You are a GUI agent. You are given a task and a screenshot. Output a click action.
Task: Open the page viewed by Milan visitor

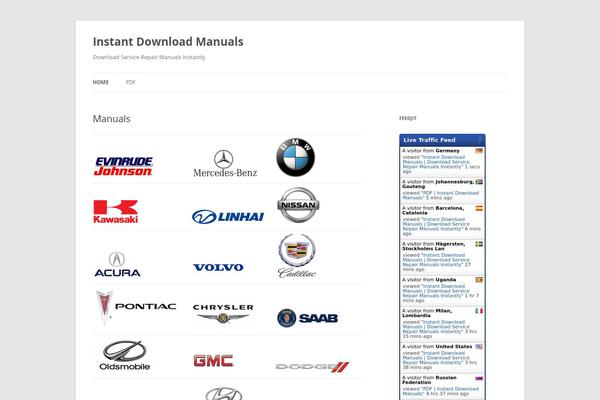[437, 327]
